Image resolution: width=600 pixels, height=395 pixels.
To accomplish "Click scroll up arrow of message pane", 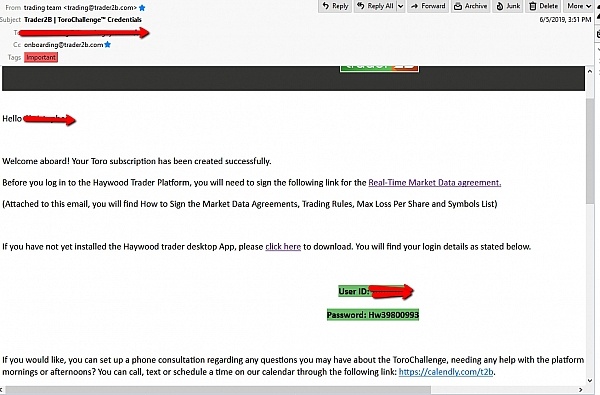I will click(x=590, y=72).
